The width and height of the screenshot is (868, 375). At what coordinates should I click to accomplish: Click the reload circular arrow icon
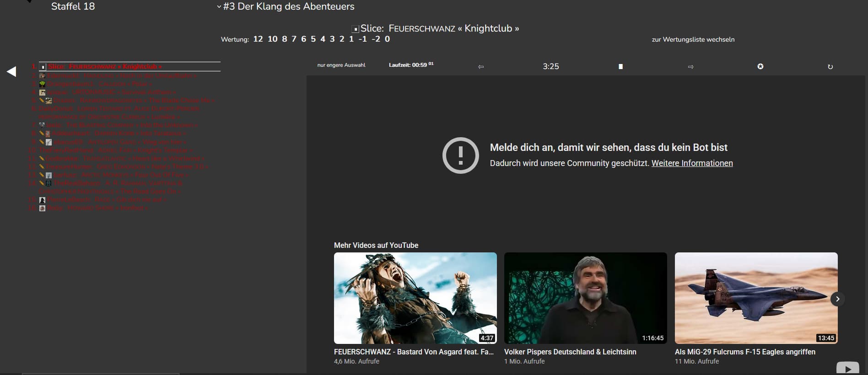pos(830,67)
